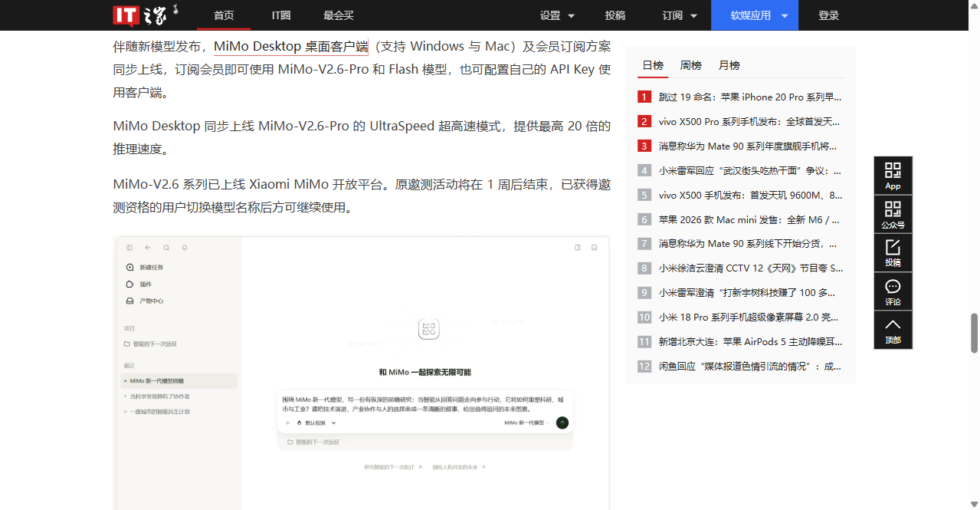Expand the 设置 dropdown menu
Screen dimensions: 980x510
coord(557,15)
